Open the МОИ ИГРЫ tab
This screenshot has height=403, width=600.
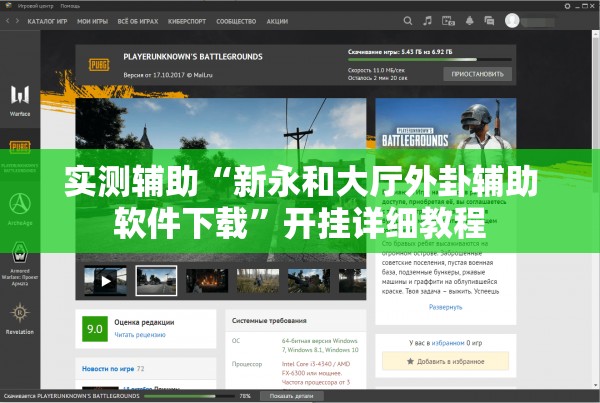tap(93, 21)
